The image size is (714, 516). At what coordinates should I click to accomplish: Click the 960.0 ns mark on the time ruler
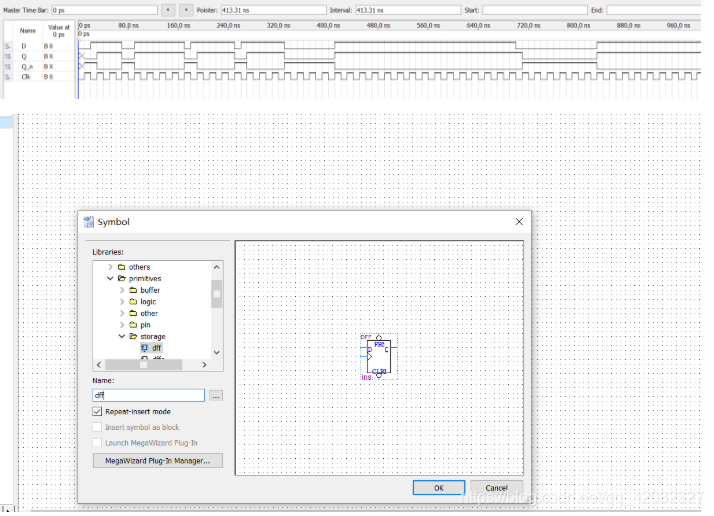coord(678,26)
